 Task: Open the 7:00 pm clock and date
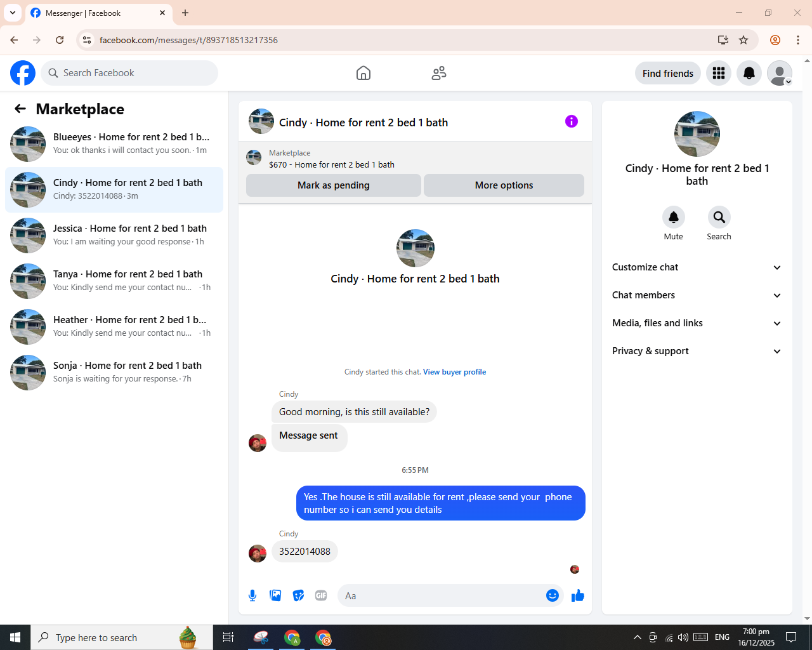point(756,637)
